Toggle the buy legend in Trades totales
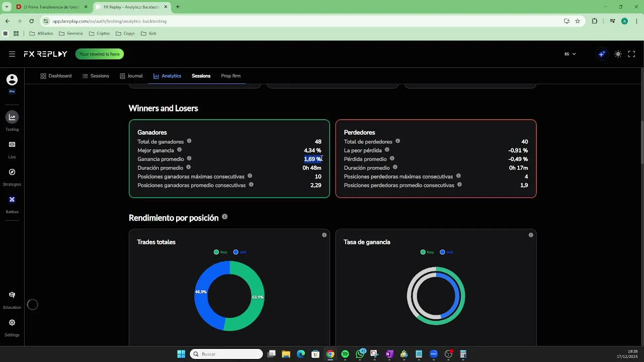The image size is (644, 362). [x=221, y=252]
